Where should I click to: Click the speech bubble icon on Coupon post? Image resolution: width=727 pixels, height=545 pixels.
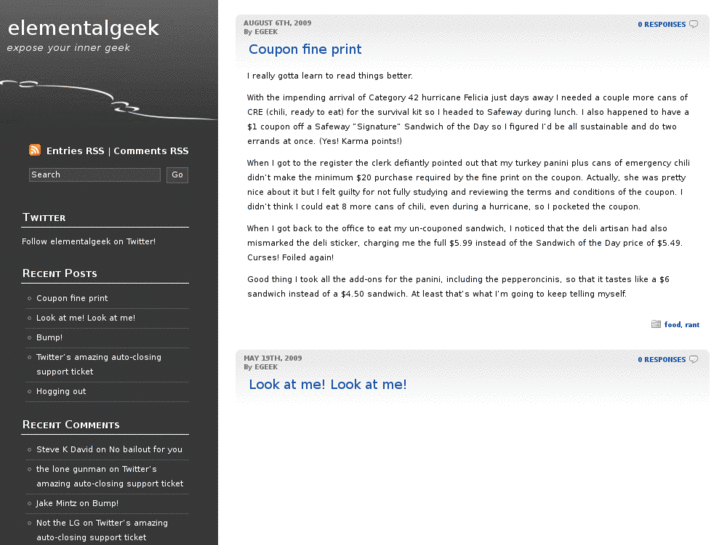[x=694, y=24]
